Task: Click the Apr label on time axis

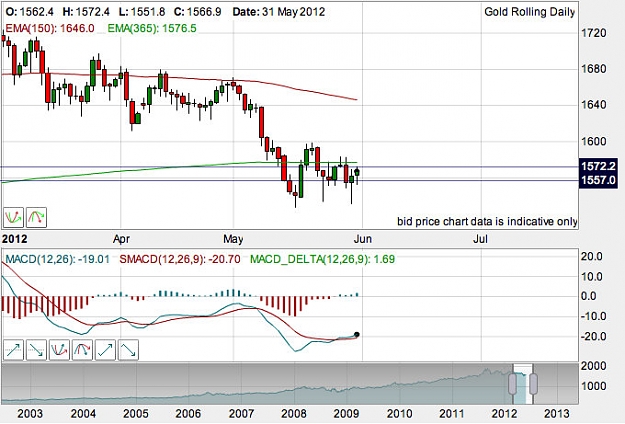Action: point(121,239)
